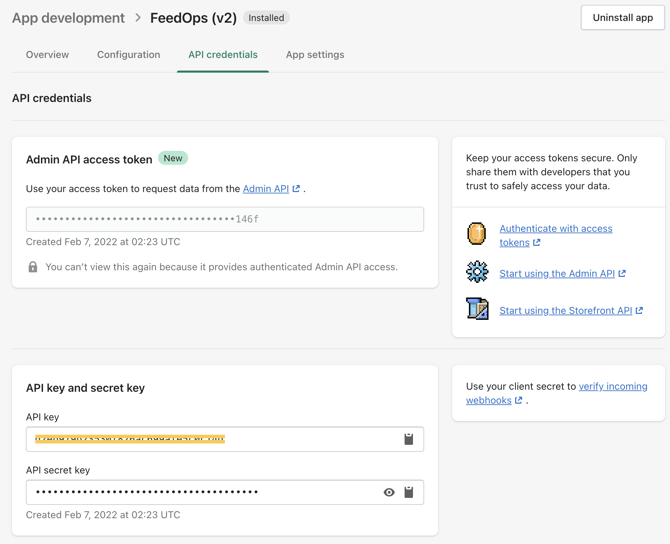Click the API secret key field
Viewport: 670px width, 544px height.
pos(225,492)
